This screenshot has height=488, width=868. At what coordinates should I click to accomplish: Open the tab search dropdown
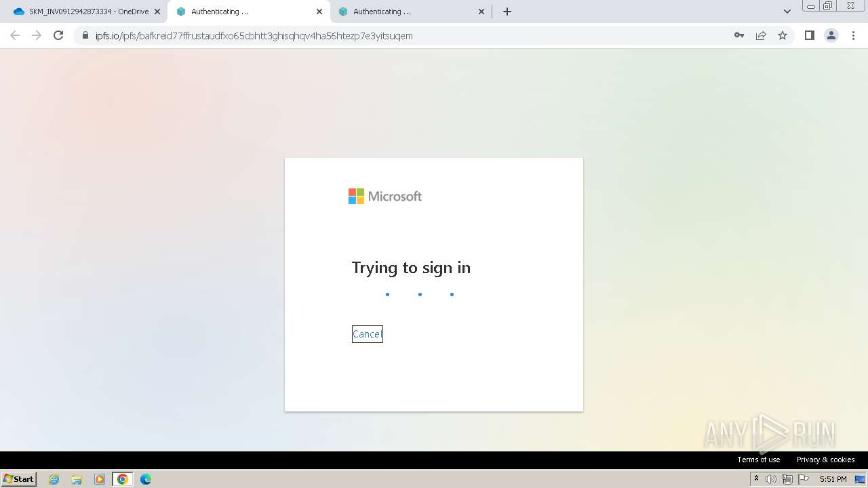787,12
